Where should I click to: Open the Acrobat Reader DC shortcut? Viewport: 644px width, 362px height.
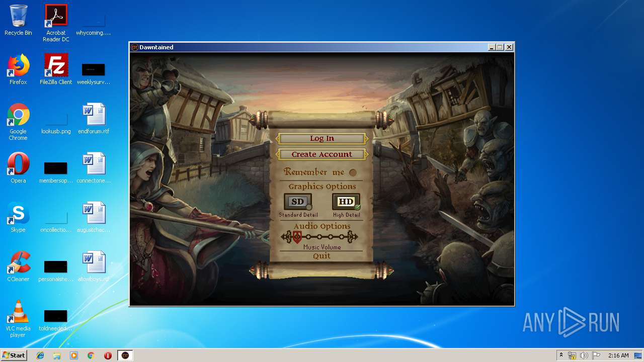click(x=56, y=23)
